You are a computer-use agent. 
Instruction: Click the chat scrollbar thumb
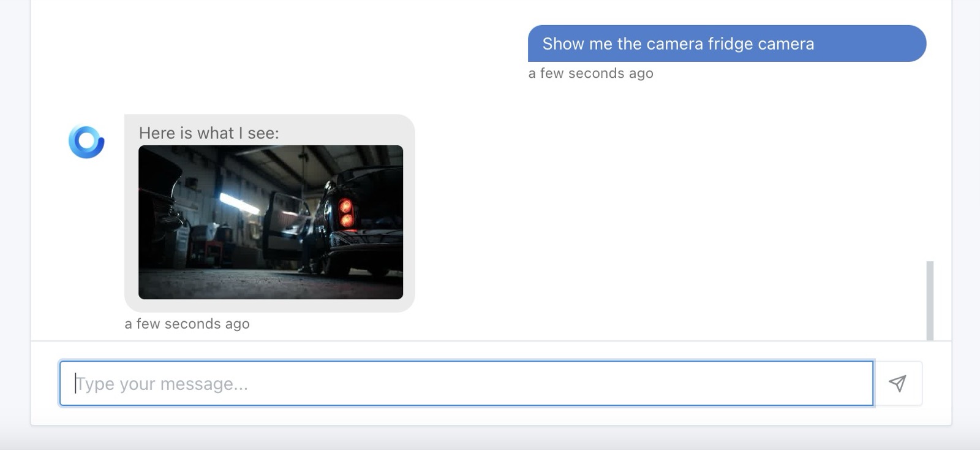pos(930,300)
